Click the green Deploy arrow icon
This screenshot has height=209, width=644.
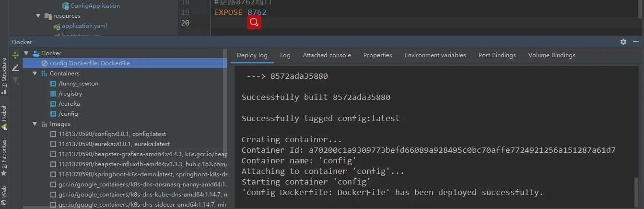click(x=15, y=55)
